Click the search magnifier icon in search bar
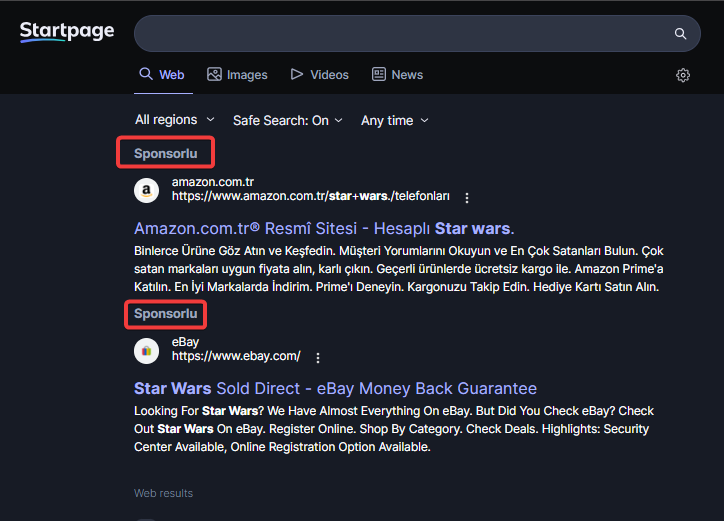Screen dimensions: 724x521 pyautogui.click(x=680, y=34)
